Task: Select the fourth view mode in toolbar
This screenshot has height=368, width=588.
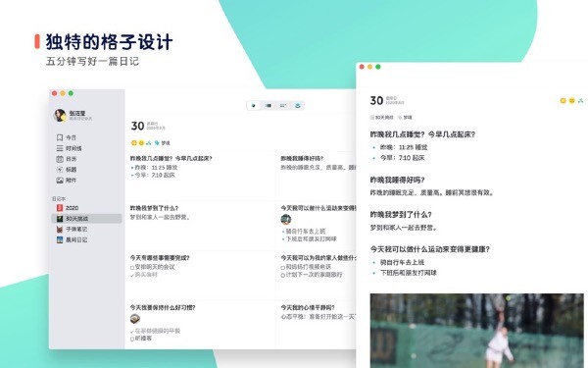Action: click(298, 106)
